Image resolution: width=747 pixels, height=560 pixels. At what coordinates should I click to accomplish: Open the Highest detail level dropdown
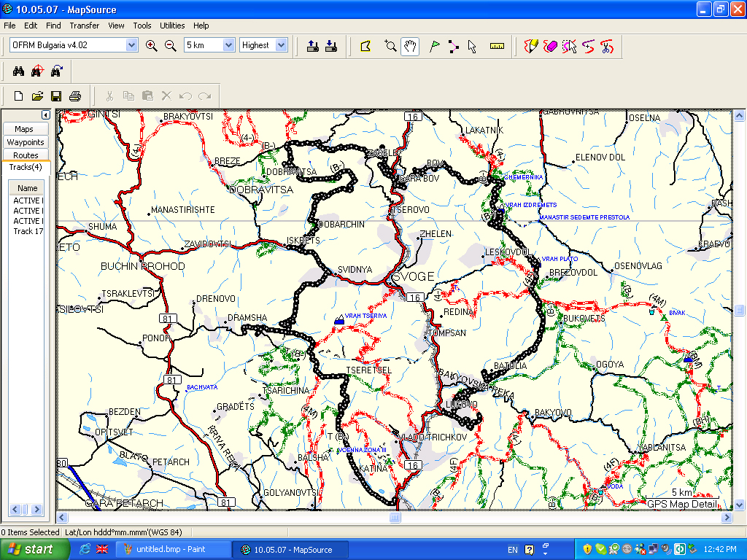(x=282, y=45)
